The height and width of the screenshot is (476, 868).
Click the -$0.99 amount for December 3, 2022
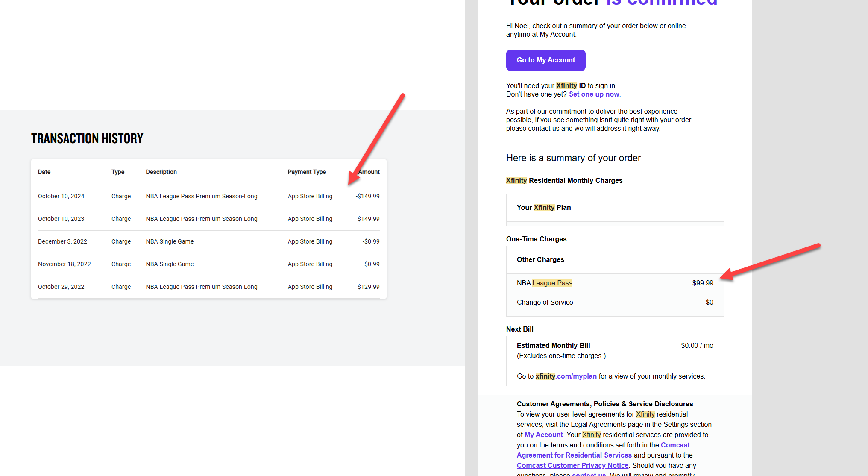point(371,241)
